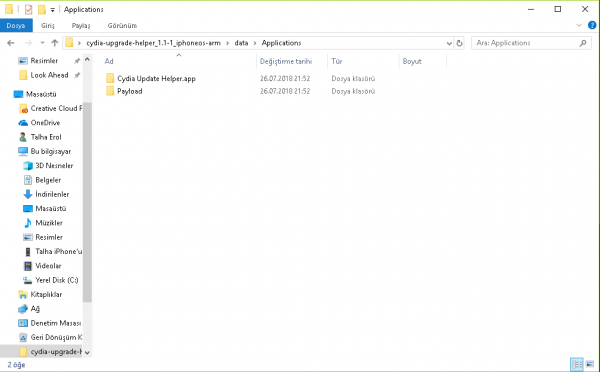Select the Payload folder
600x372 pixels.
click(x=129, y=91)
